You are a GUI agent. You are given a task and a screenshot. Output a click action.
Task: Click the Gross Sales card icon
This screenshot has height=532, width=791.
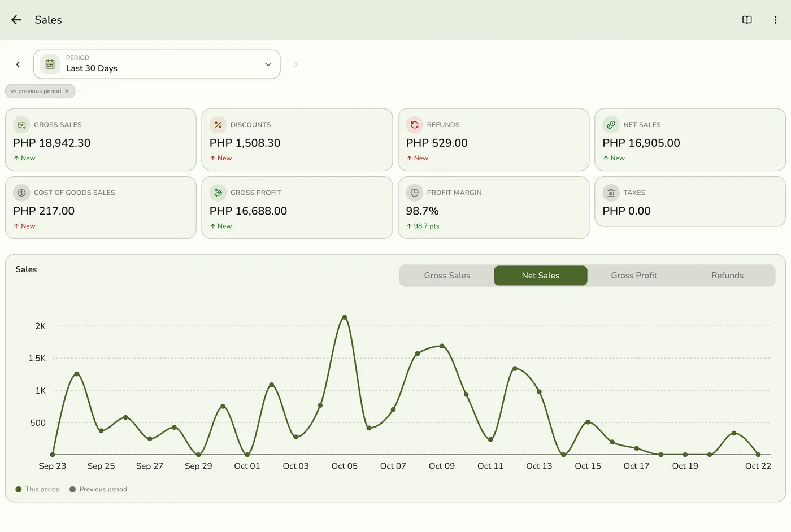coord(21,125)
